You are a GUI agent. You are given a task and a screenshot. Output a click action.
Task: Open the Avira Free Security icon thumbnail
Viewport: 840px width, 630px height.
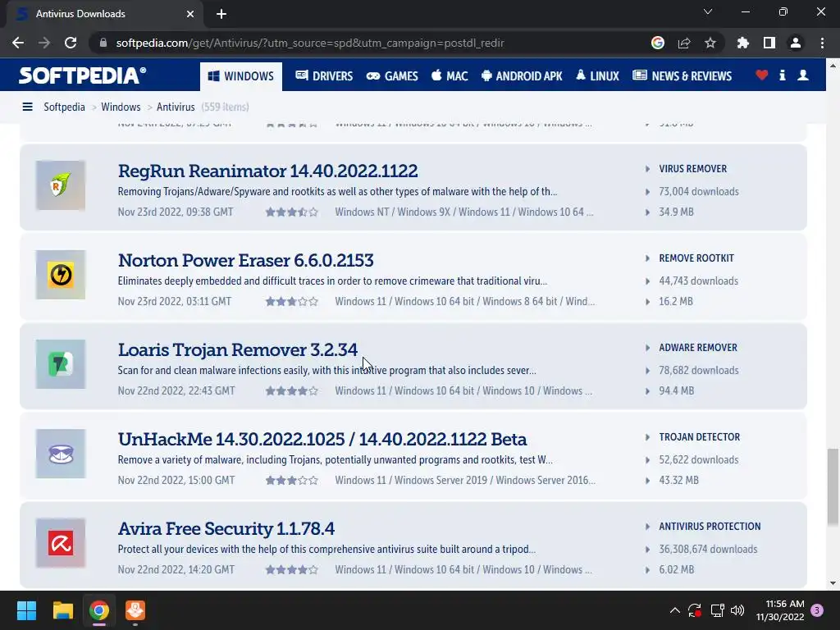[61, 543]
